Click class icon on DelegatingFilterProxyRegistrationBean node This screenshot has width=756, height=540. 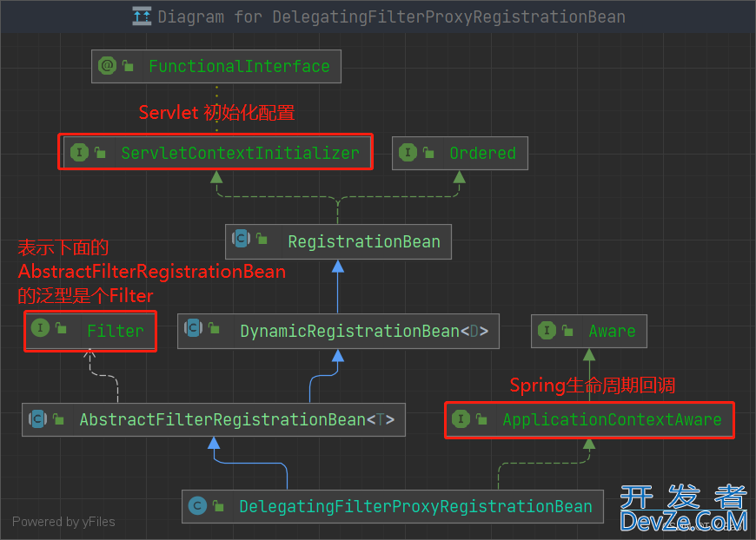point(197,506)
